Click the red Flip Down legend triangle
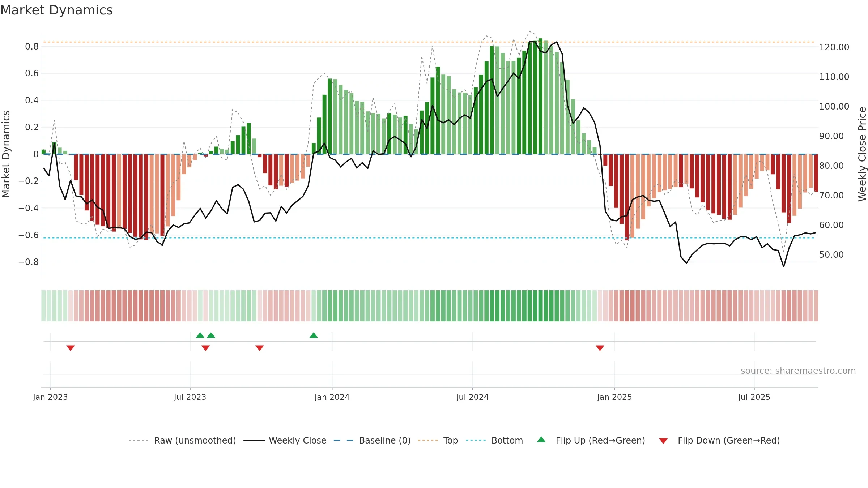The height and width of the screenshot is (488, 868). click(x=663, y=441)
